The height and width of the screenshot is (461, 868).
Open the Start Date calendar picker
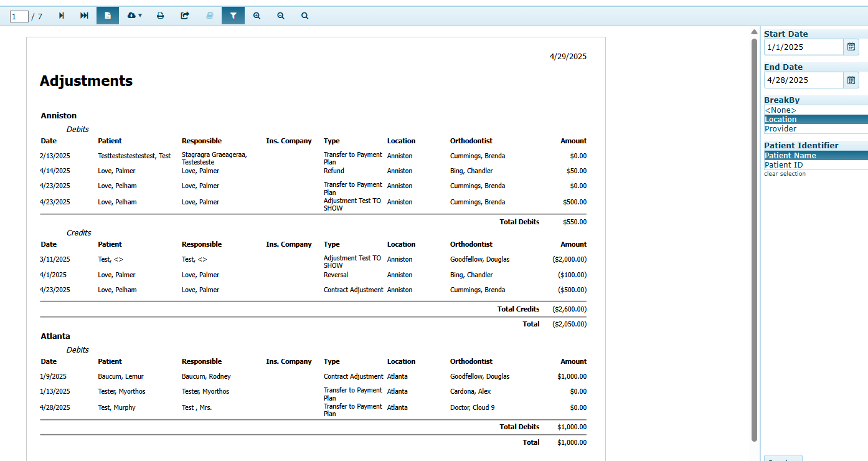coord(851,47)
